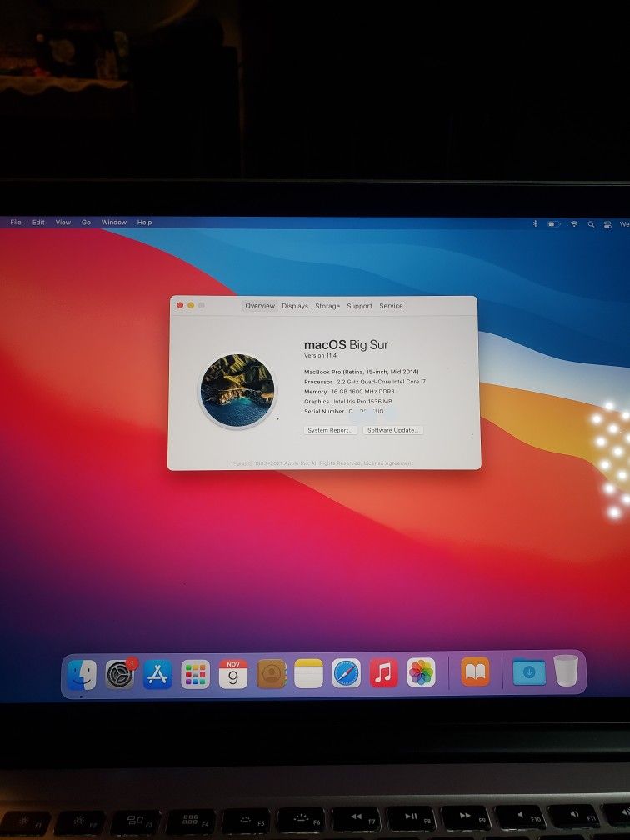Launch Safari from the Dock
The height and width of the screenshot is (840, 630).
[346, 673]
